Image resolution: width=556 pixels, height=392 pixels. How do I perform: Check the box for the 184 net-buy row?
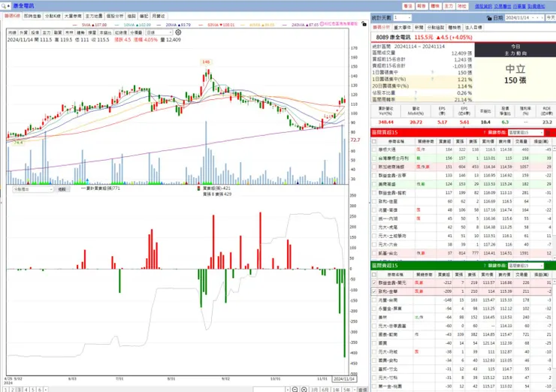374,149
